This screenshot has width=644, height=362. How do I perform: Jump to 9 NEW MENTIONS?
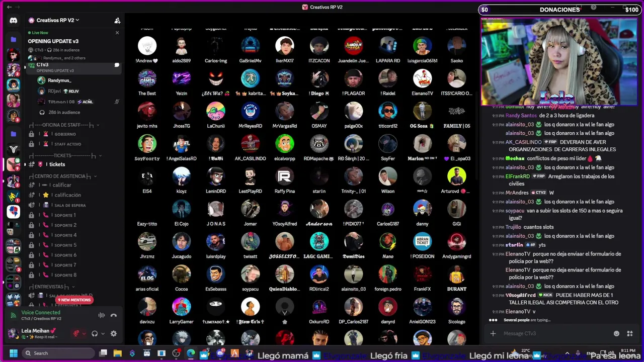(x=73, y=300)
